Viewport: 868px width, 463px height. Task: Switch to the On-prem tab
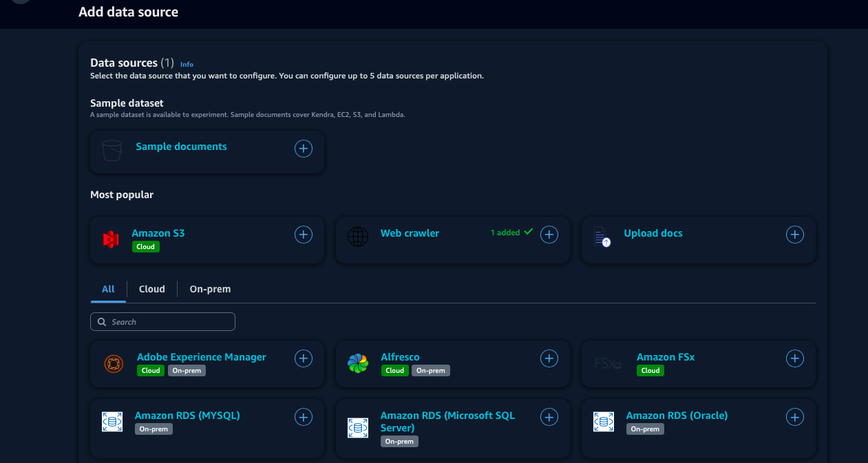point(210,289)
